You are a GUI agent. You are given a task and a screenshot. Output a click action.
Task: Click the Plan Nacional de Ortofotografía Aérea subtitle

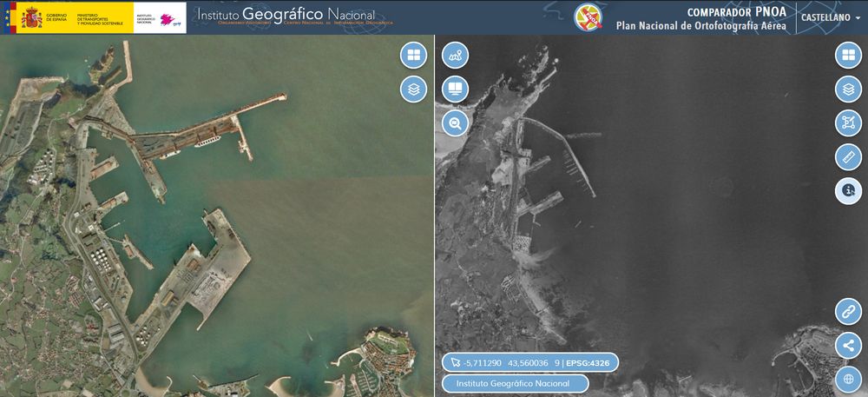coord(700,26)
